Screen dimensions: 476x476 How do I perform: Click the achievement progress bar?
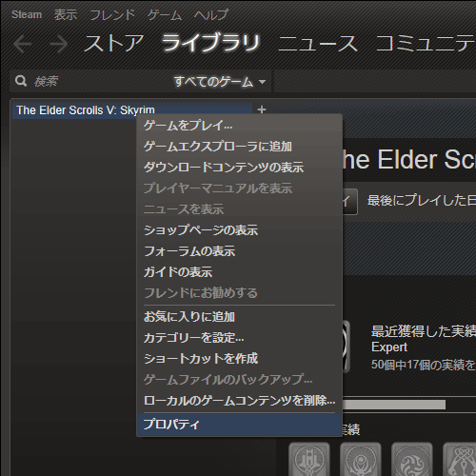point(394,405)
